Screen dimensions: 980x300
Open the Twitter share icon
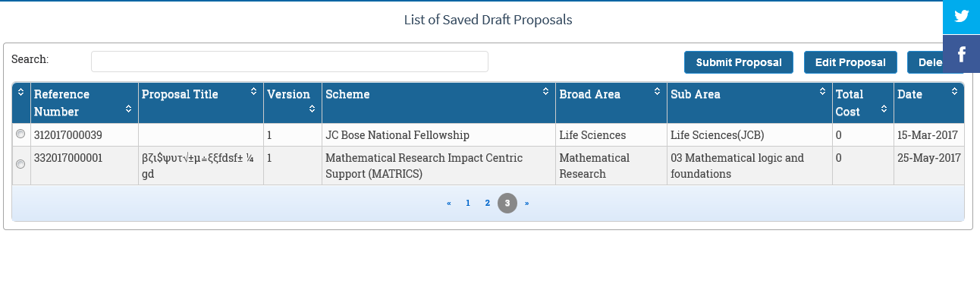coord(962,17)
